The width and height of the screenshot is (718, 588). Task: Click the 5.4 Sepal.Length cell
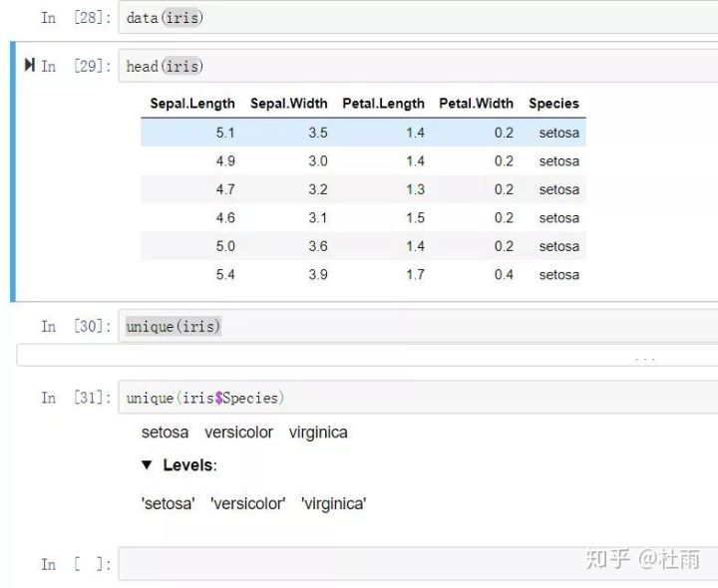(225, 274)
